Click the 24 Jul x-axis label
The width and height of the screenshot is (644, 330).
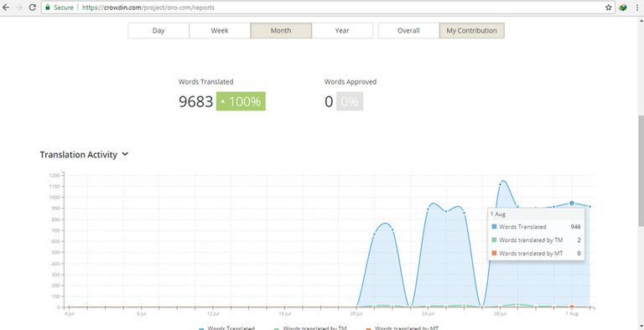(428, 314)
